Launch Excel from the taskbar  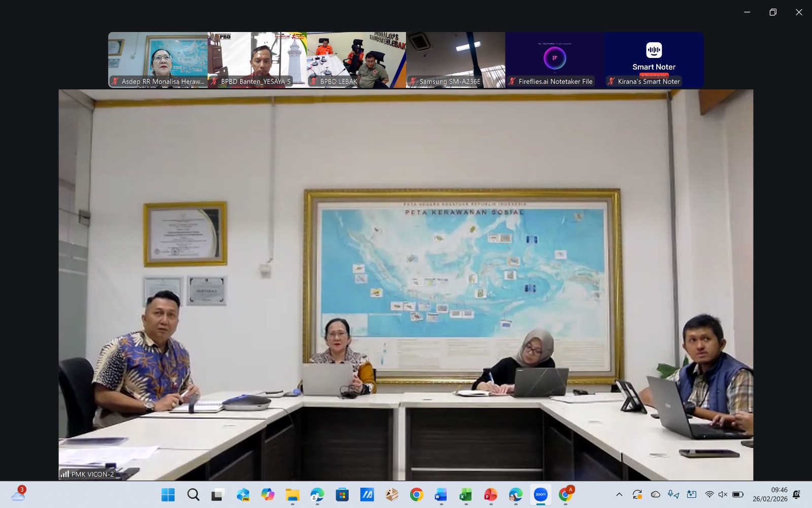pyautogui.click(x=465, y=494)
